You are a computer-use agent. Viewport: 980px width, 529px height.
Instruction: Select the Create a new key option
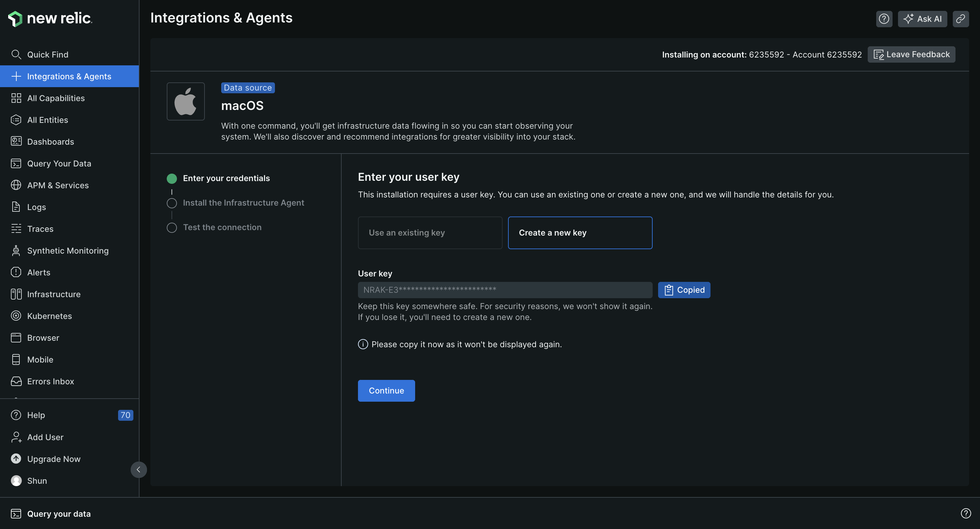tap(580, 233)
